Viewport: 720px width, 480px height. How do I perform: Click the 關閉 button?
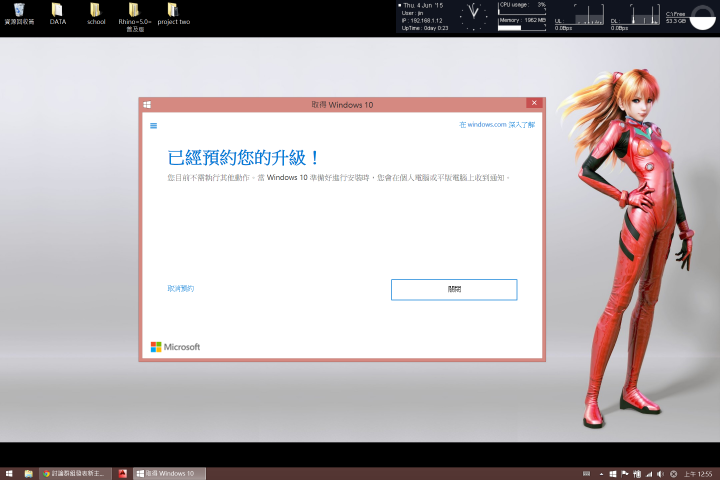click(454, 289)
